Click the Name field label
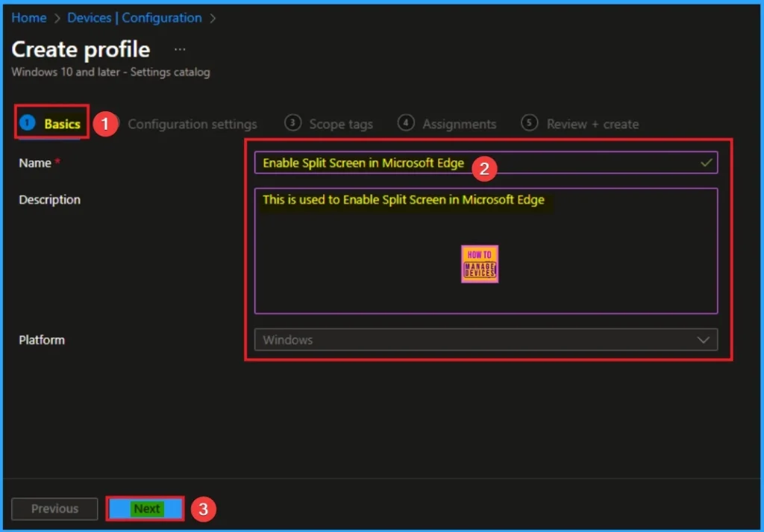 [35, 163]
